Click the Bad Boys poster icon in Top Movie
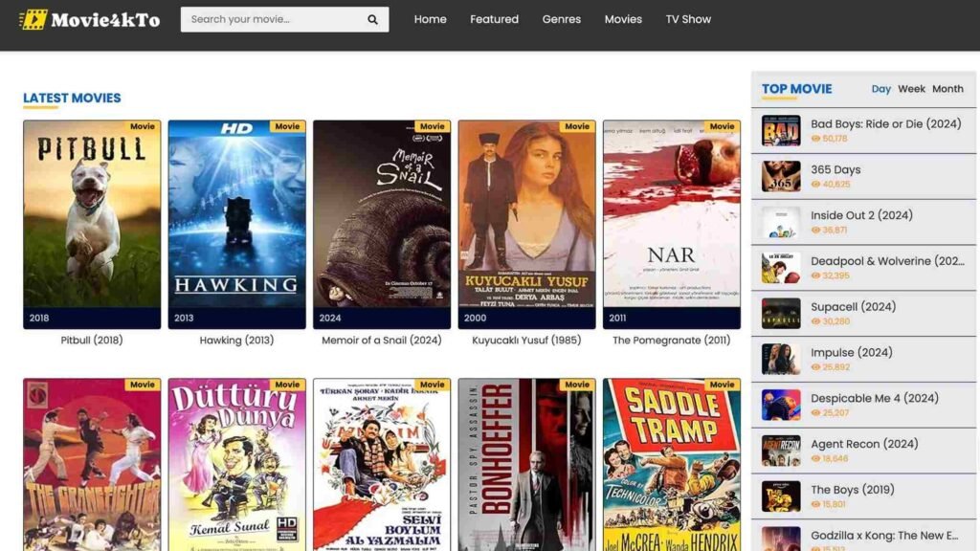 [x=781, y=130]
